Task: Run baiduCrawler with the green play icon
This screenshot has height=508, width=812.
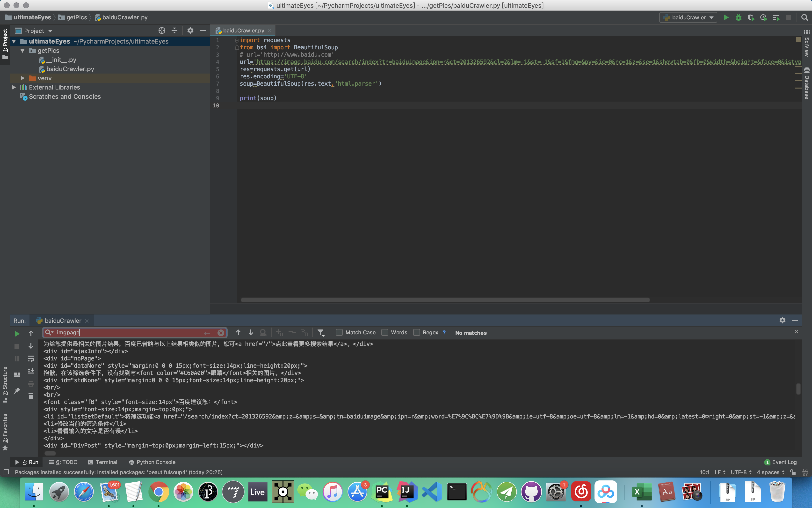Action: (x=726, y=17)
